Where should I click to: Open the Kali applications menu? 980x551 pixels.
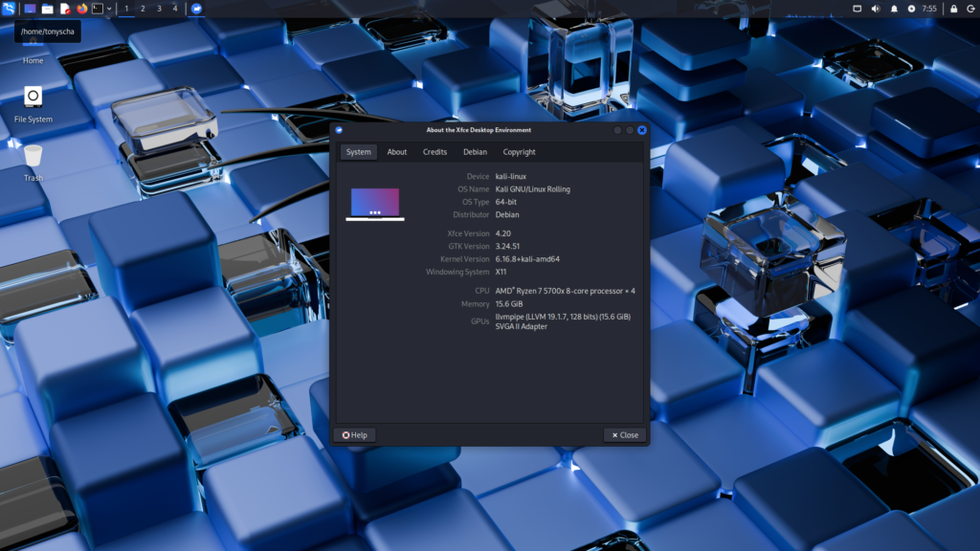[x=9, y=9]
